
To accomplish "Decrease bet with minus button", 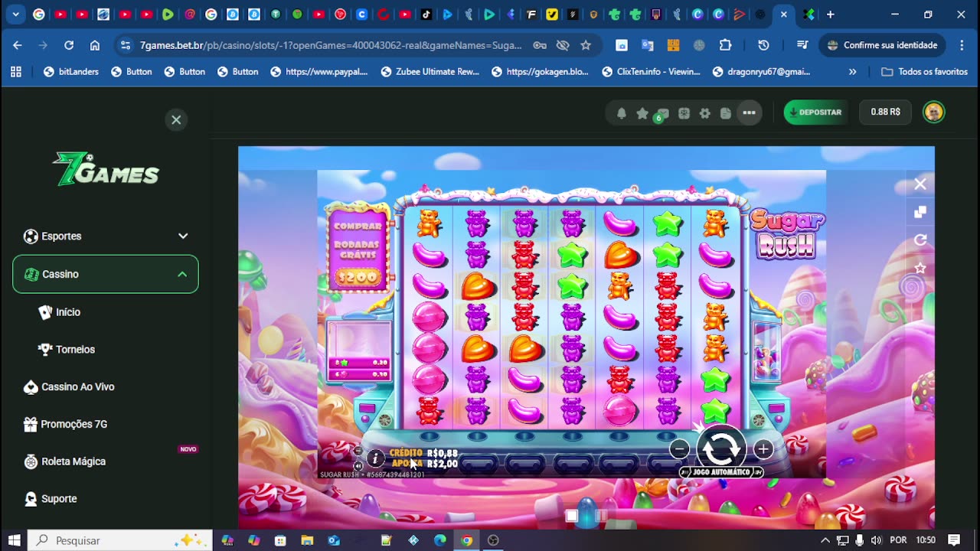I will tap(679, 449).
